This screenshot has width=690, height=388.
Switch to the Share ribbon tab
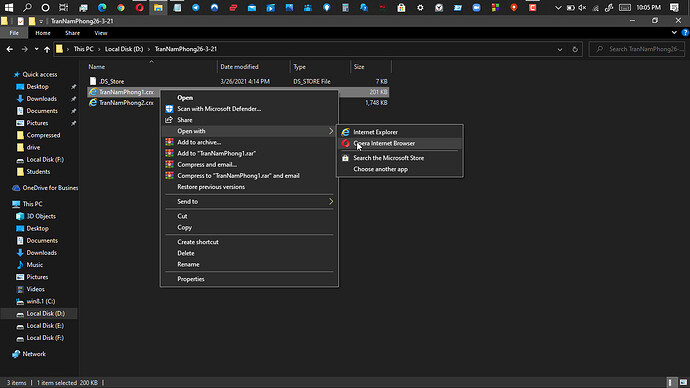point(72,33)
